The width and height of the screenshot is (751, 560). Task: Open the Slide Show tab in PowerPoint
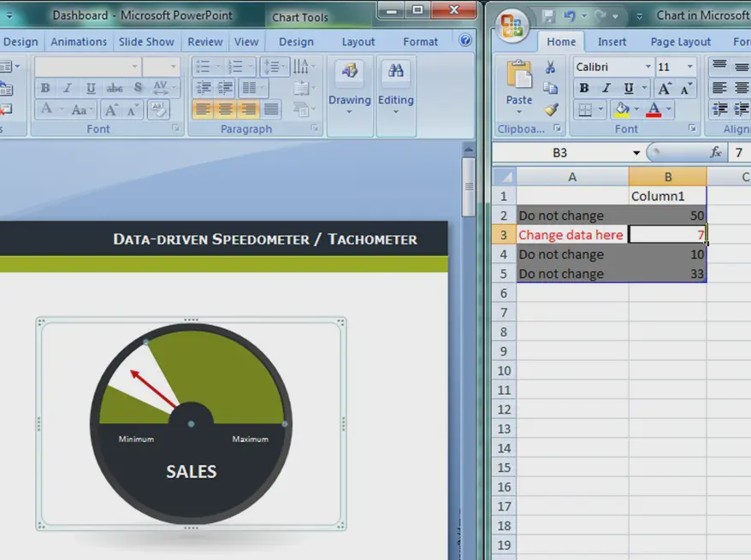pos(146,41)
